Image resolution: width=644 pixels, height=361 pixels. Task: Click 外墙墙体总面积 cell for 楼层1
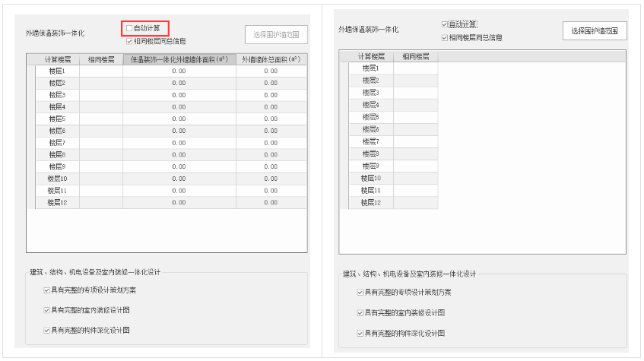[271, 71]
